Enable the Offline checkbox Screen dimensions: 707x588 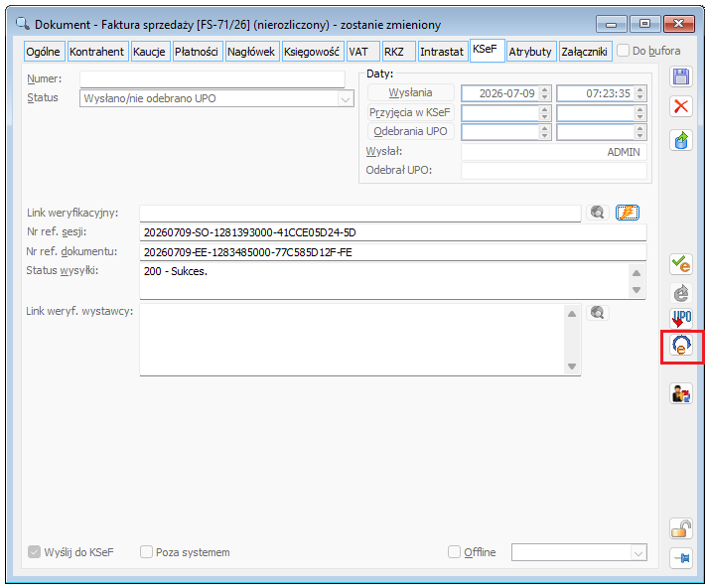tap(454, 551)
